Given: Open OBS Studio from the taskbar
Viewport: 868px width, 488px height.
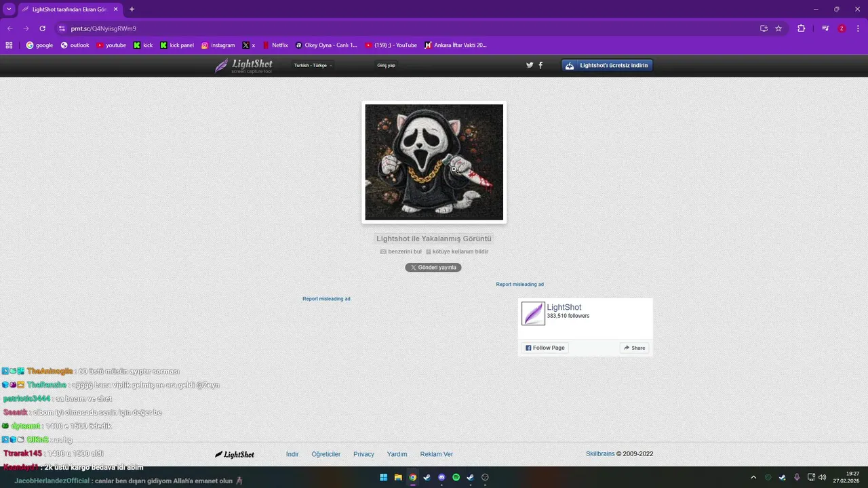Looking at the screenshot, I should (x=485, y=477).
